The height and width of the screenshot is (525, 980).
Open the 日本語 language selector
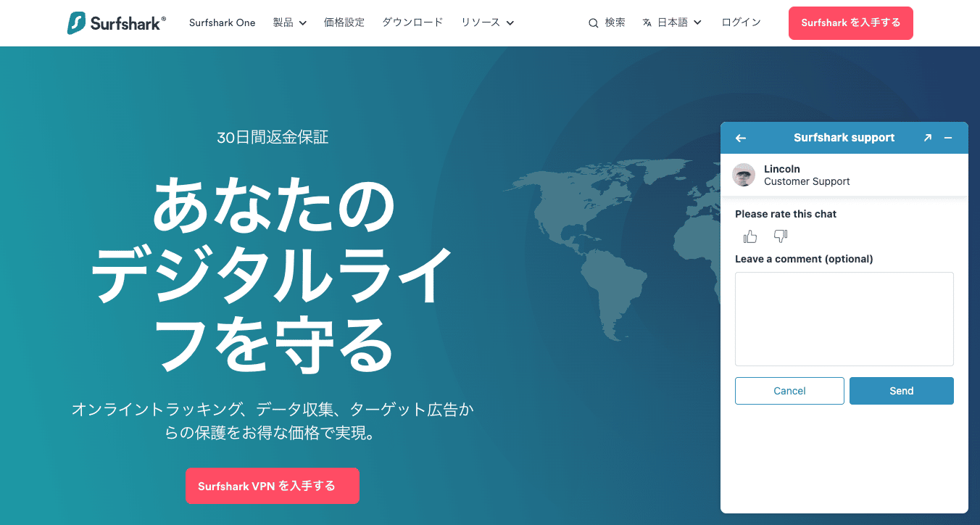(671, 22)
